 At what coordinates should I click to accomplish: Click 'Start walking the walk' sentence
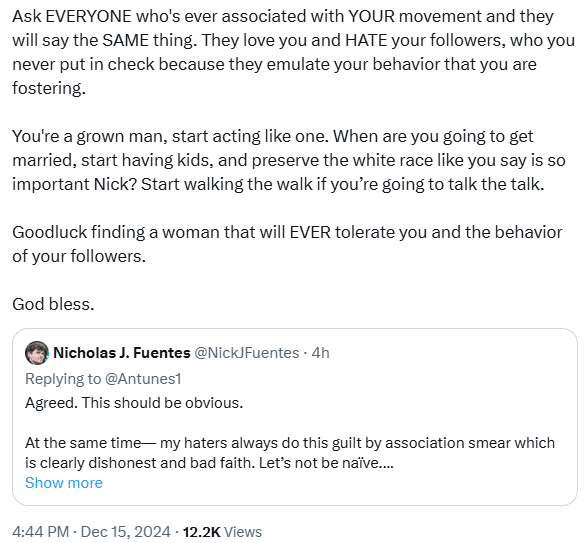coord(342,184)
